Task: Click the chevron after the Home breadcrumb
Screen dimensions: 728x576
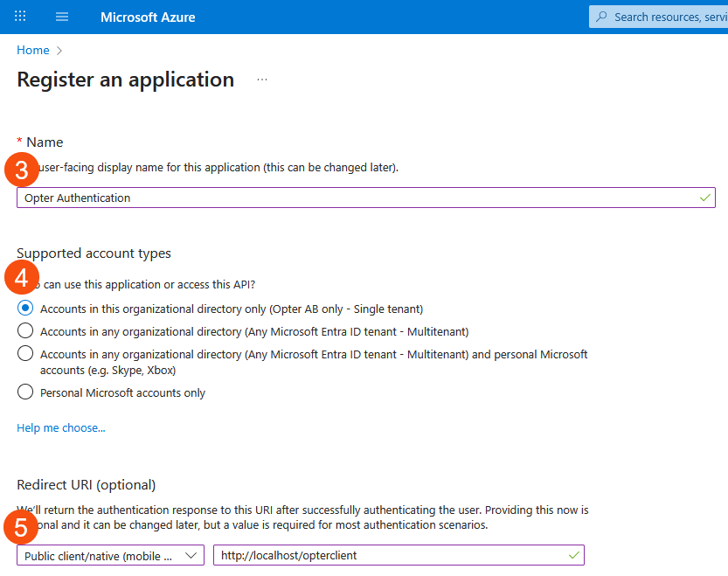Action: (59, 51)
